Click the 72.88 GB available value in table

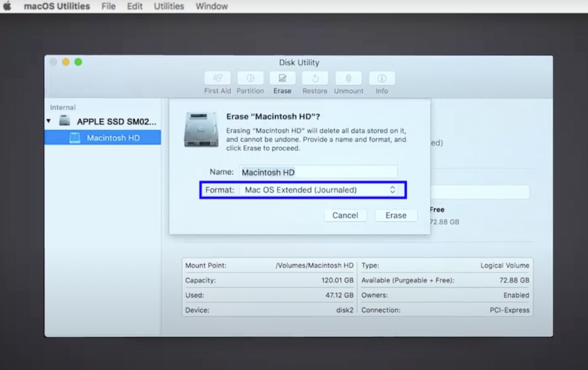514,280
